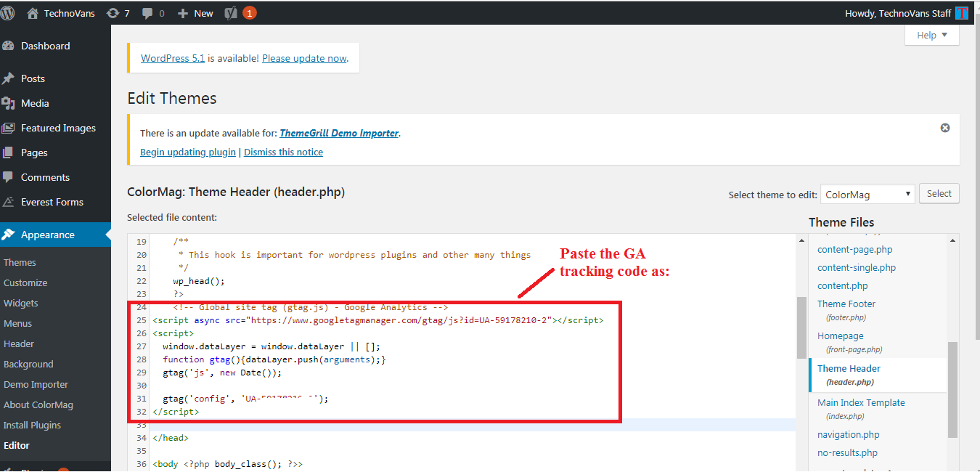Open the Customize menu item
This screenshot has width=980, height=472.
tap(25, 282)
